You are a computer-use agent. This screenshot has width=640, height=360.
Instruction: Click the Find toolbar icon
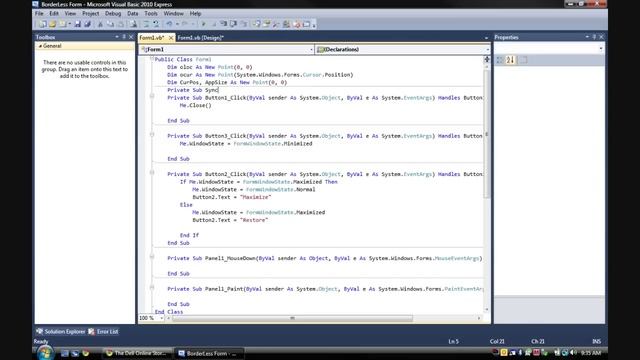coord(133,24)
